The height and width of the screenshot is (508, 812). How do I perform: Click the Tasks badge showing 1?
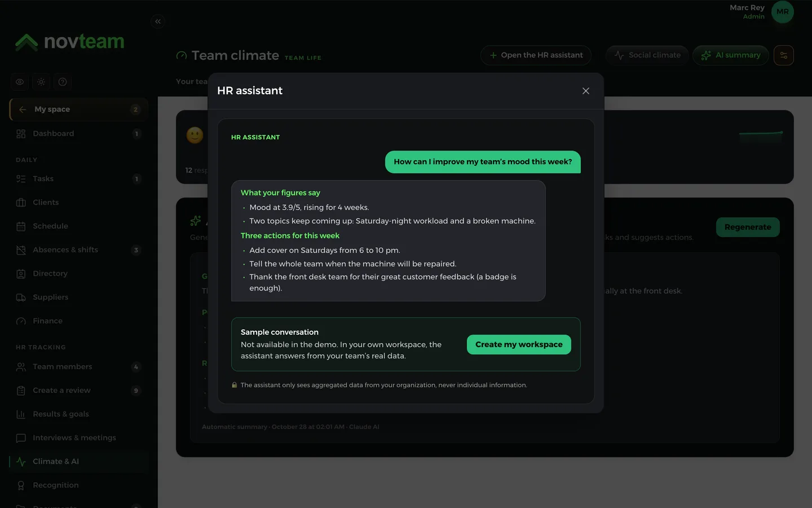pyautogui.click(x=136, y=179)
